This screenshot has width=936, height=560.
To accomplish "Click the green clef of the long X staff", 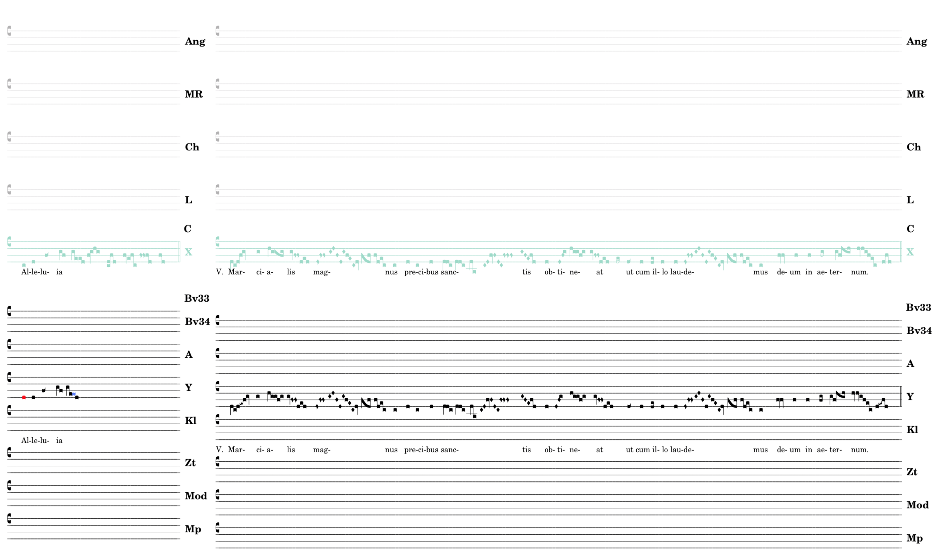I will coord(217,241).
